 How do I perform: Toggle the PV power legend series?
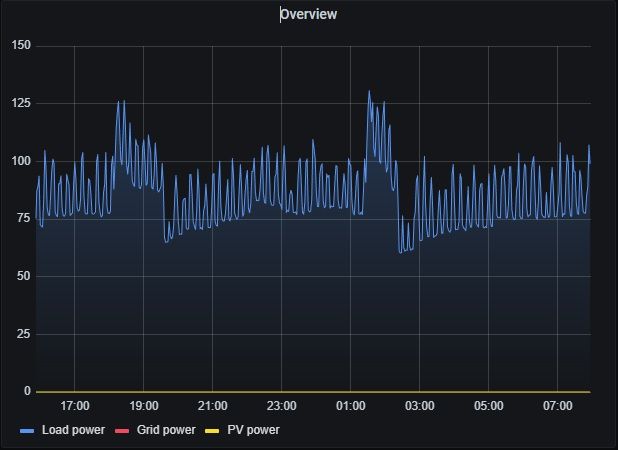(253, 430)
